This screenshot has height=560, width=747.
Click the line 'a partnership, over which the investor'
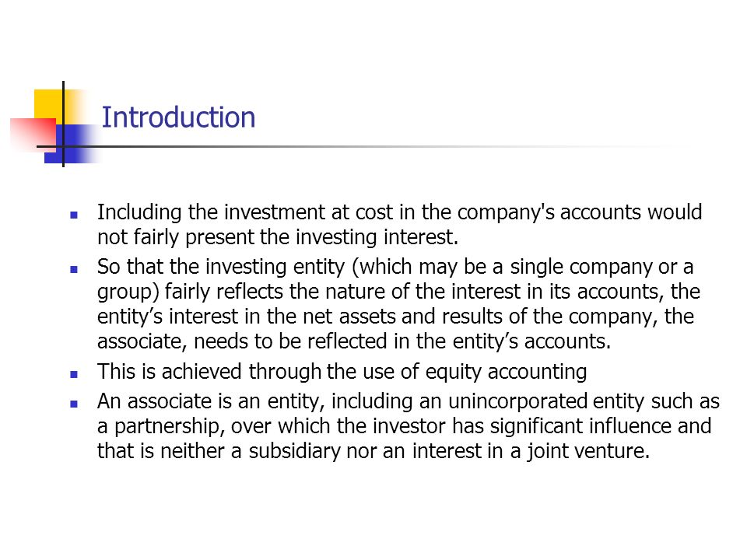404,426
